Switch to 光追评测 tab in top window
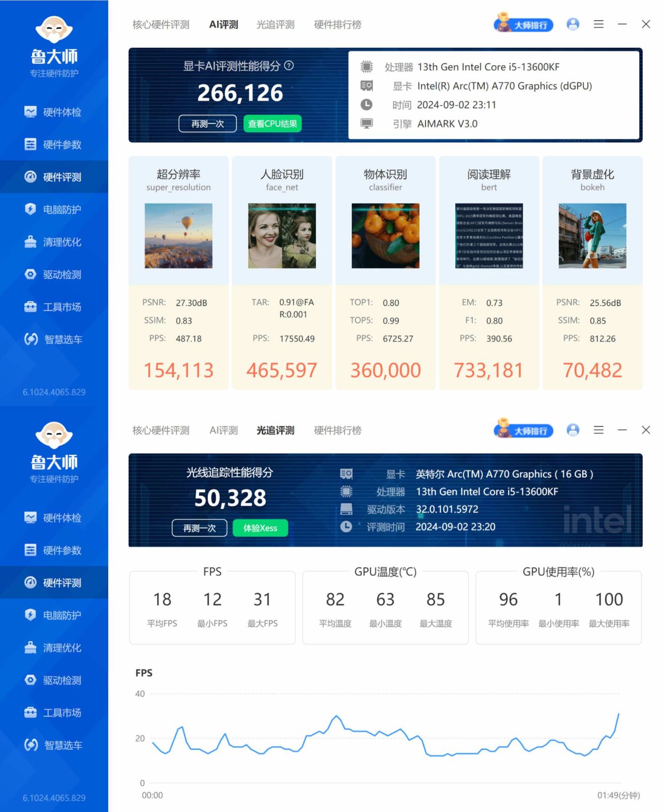The height and width of the screenshot is (812, 663). click(276, 24)
